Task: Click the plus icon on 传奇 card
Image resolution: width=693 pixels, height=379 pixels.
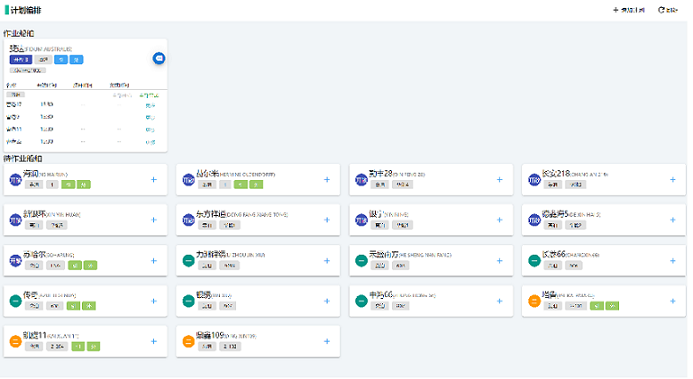Action: point(154,301)
